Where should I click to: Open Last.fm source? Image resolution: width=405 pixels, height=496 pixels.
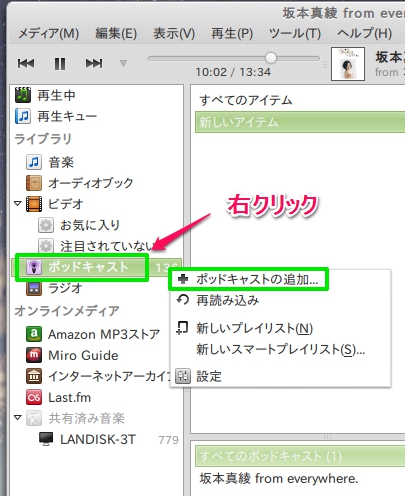69,397
